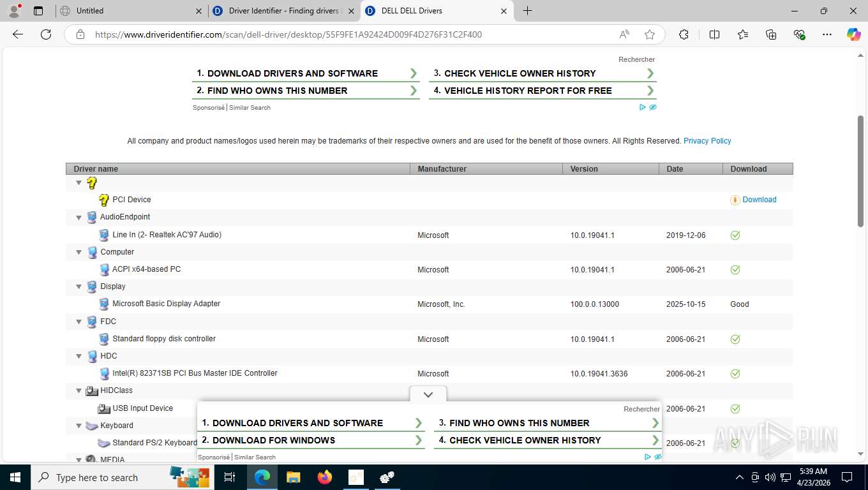The height and width of the screenshot is (490, 868).
Task: Open File Explorer from the taskbar
Action: (x=293, y=477)
